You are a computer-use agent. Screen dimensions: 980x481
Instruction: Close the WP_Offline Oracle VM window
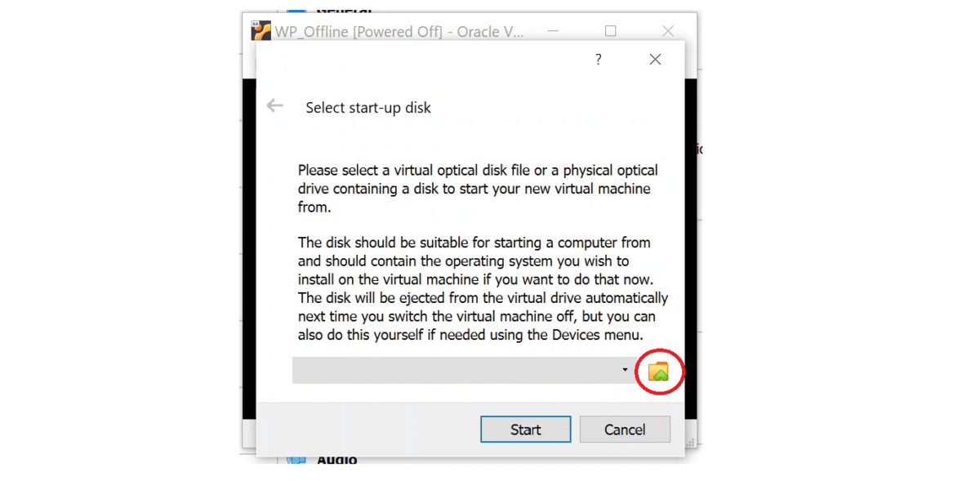[668, 31]
